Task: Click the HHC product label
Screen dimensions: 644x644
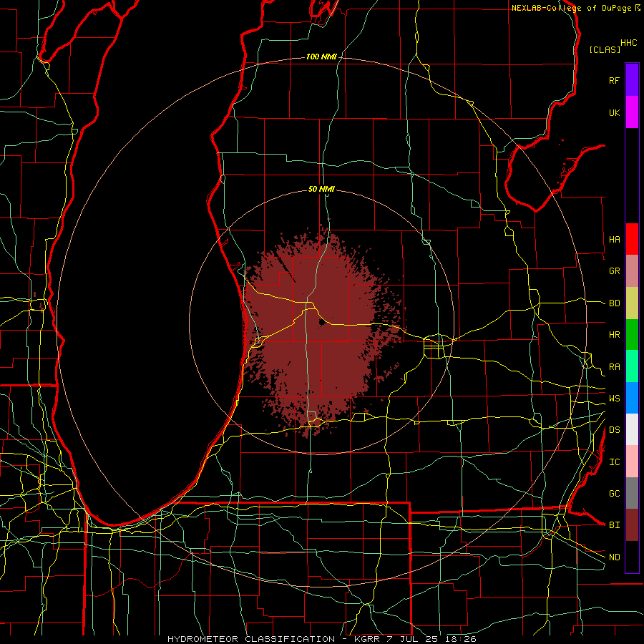Action: 629,43
